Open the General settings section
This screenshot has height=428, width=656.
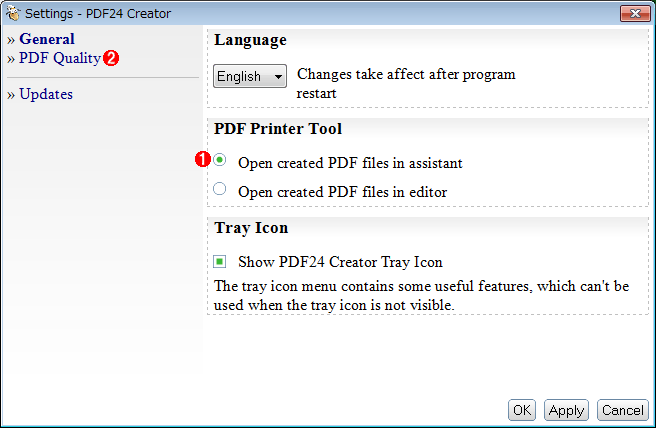click(x=47, y=39)
